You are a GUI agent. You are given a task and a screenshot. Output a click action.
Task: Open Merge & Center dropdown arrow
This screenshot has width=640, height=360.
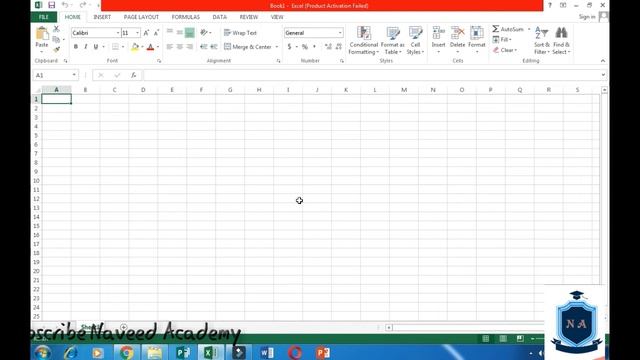click(277, 47)
